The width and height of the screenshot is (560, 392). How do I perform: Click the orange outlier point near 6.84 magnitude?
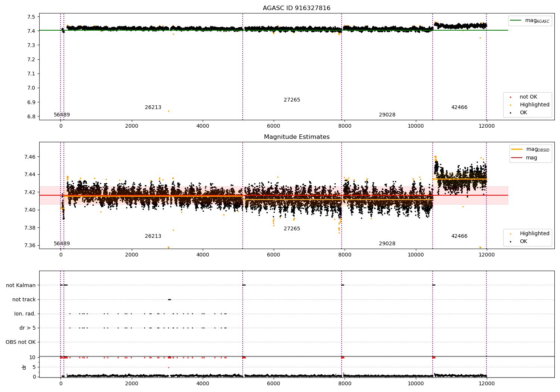[x=168, y=111]
